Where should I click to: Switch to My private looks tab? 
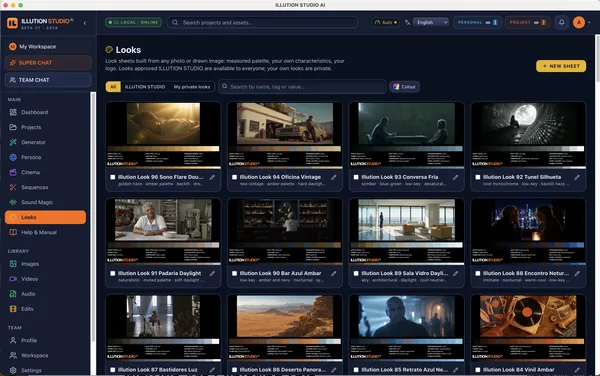click(x=192, y=87)
